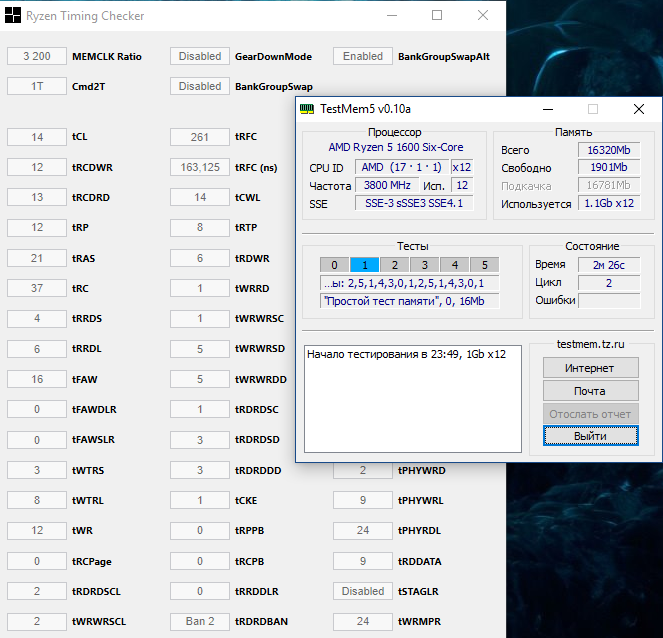Click the pagefile value 16781Mb
Viewport: 663px width, 638px height.
[609, 185]
